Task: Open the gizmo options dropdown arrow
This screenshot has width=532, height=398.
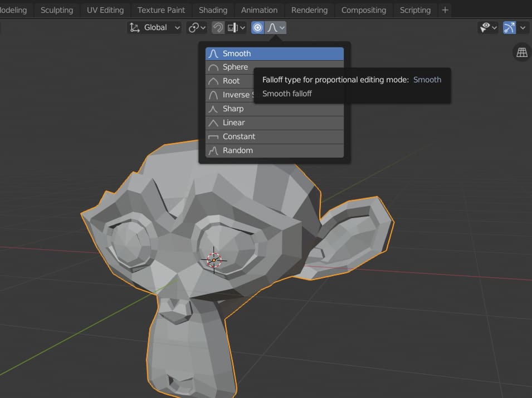Action: pyautogui.click(x=523, y=27)
